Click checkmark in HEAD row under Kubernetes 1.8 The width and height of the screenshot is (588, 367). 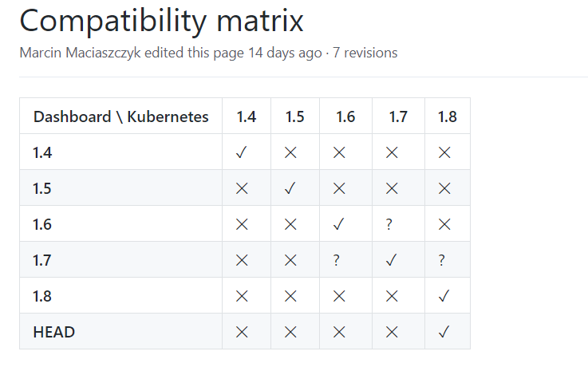pos(444,332)
